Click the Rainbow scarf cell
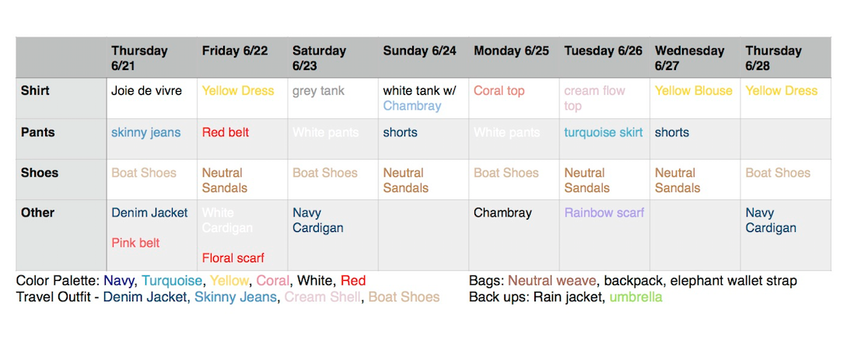 tap(604, 235)
